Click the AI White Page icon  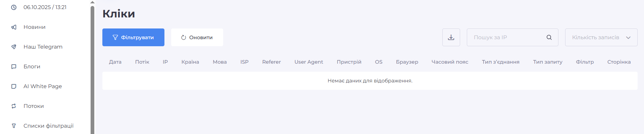click(x=14, y=86)
